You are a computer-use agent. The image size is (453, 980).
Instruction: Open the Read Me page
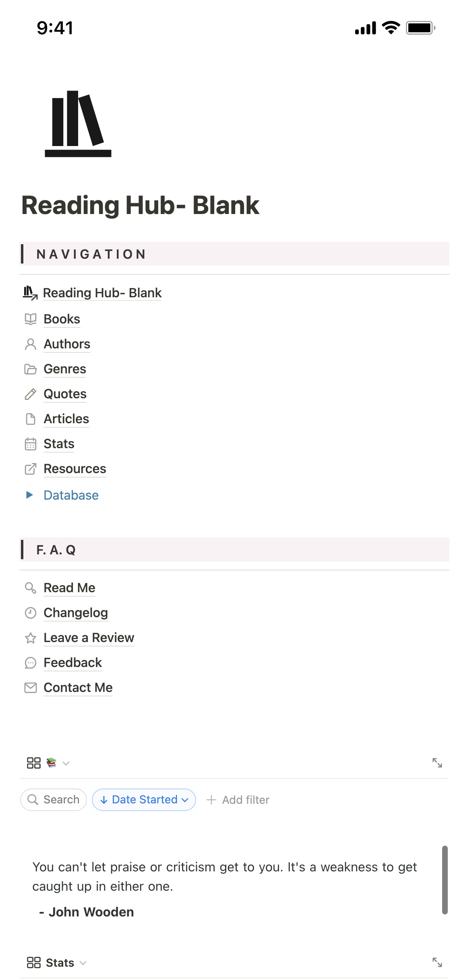pyautogui.click(x=70, y=588)
